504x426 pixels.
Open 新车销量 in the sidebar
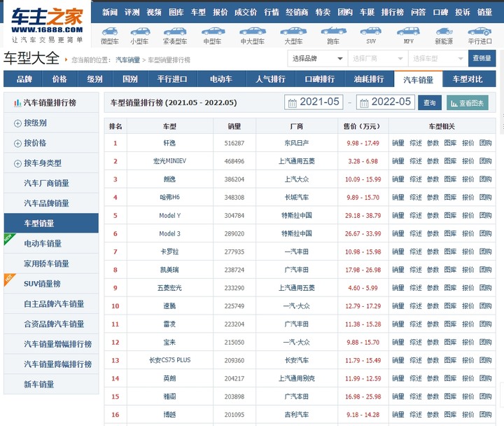click(39, 384)
